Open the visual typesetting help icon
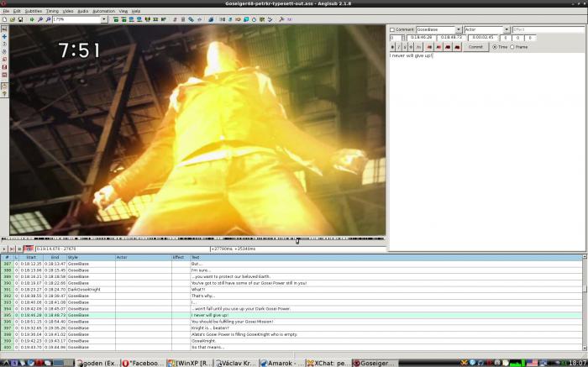Image resolution: width=588 pixels, height=367 pixels. (4, 93)
